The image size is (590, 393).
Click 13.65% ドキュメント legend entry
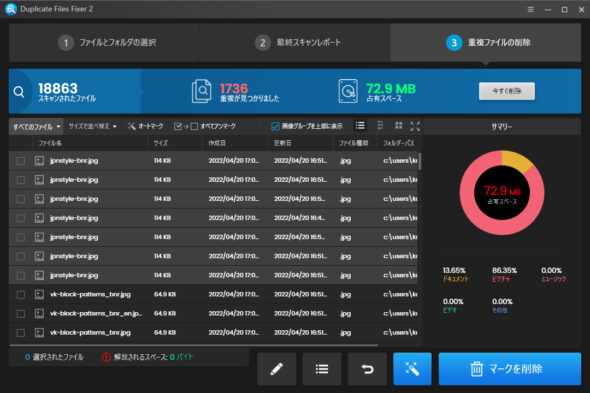[x=455, y=274]
